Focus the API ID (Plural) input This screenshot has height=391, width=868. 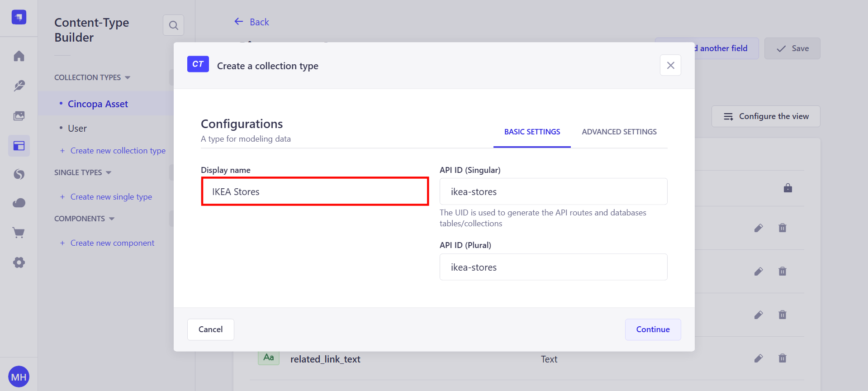coord(553,267)
